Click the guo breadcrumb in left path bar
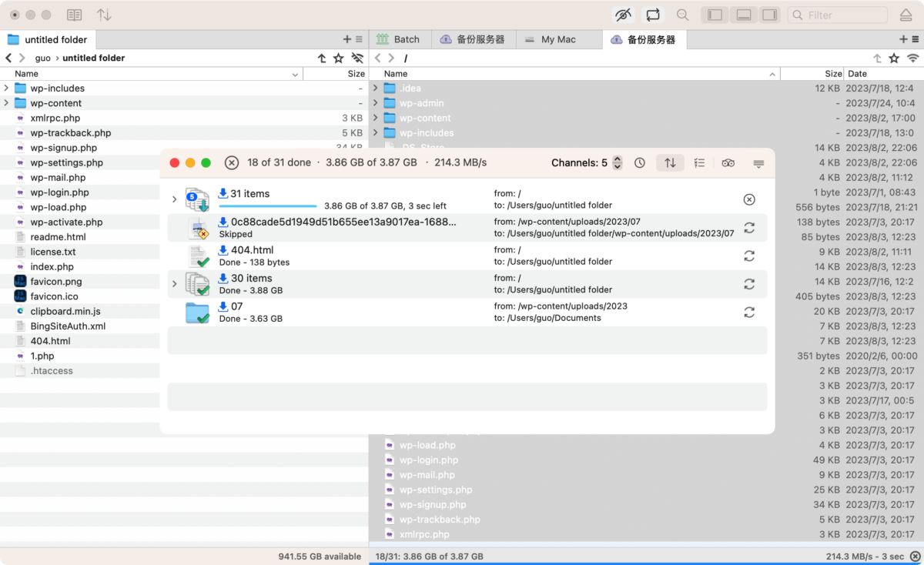Image resolution: width=924 pixels, height=565 pixels. click(x=42, y=58)
